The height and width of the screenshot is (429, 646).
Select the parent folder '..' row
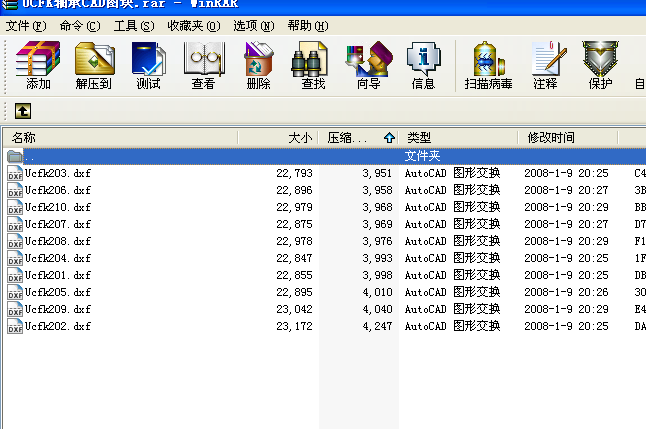point(324,156)
